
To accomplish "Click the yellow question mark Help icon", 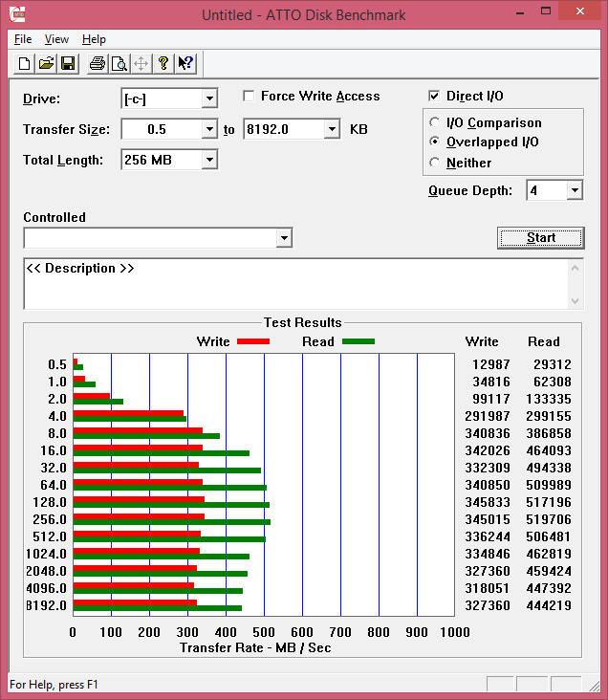I will [x=163, y=63].
